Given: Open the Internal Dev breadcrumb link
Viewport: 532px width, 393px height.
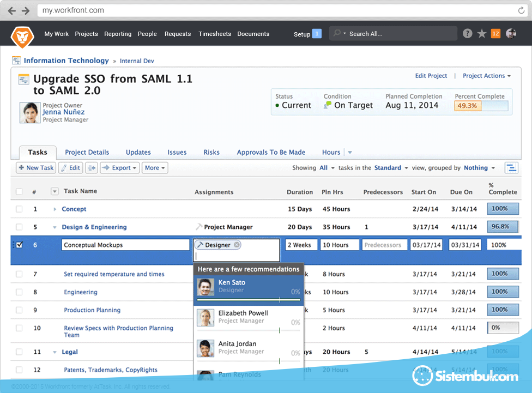Looking at the screenshot, I should pyautogui.click(x=137, y=61).
